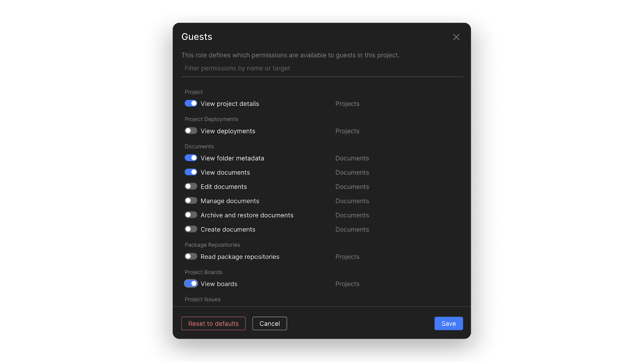Close the Guests dialog with X icon
The image size is (644, 362).
tap(456, 37)
